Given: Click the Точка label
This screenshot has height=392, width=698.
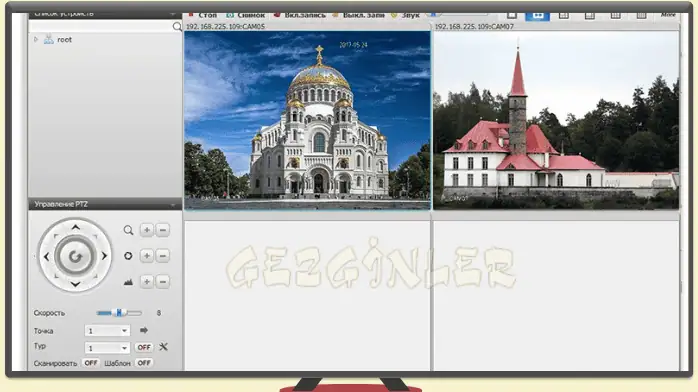Looking at the screenshot, I should pyautogui.click(x=43, y=331).
